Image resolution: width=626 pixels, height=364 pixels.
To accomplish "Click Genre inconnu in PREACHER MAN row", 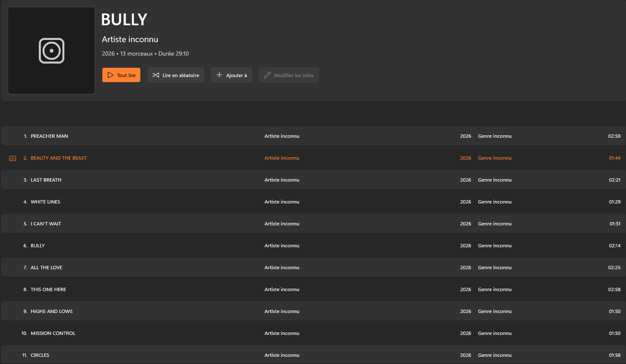I will click(495, 136).
